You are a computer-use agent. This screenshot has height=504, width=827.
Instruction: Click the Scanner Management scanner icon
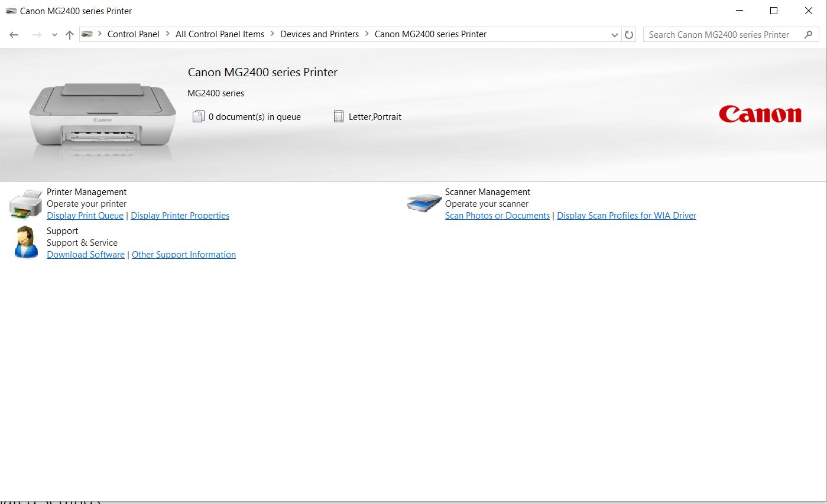424,203
